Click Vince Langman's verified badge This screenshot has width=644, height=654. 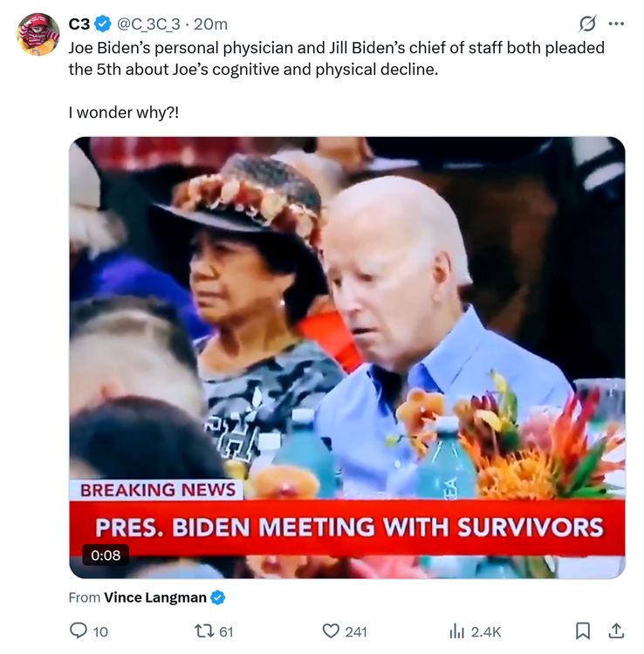point(218,597)
